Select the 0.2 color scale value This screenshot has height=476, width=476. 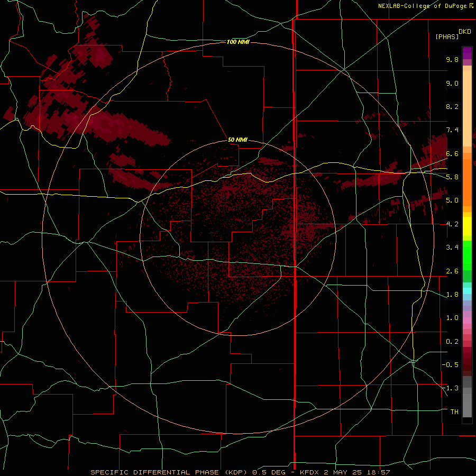(x=452, y=342)
